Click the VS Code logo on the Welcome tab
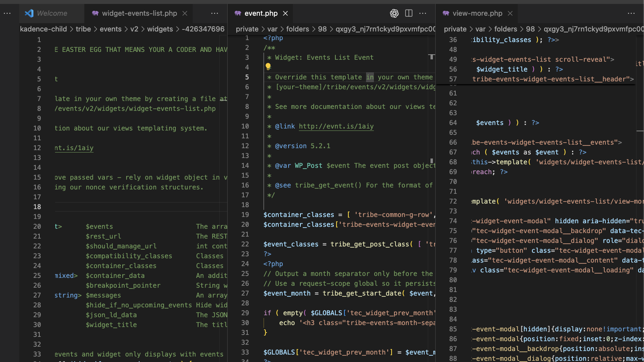644x362 pixels. (x=29, y=13)
